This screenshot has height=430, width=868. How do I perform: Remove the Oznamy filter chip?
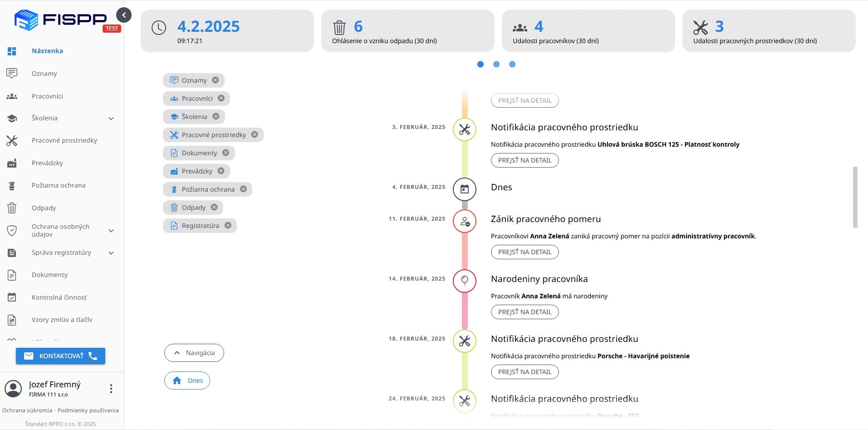tap(216, 80)
